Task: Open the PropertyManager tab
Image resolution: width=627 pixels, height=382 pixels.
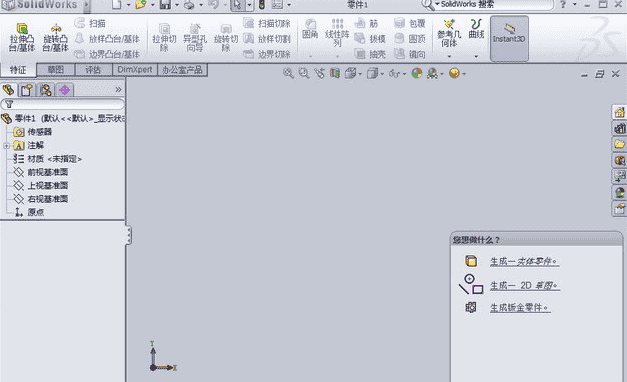Action: click(27, 90)
